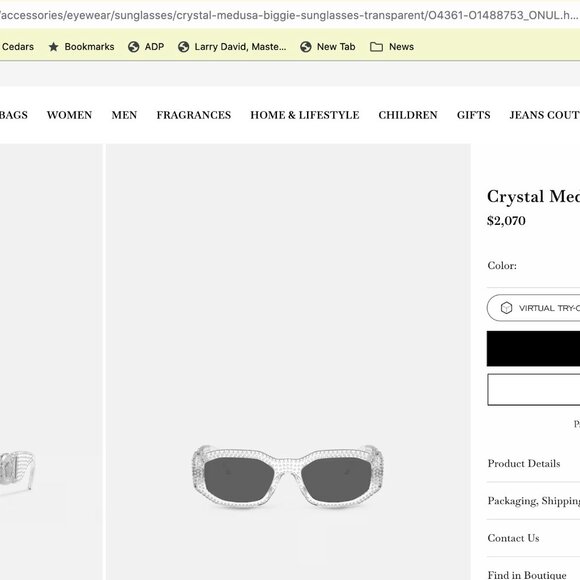
Task: Click the browser address bar URL
Action: coord(290,15)
